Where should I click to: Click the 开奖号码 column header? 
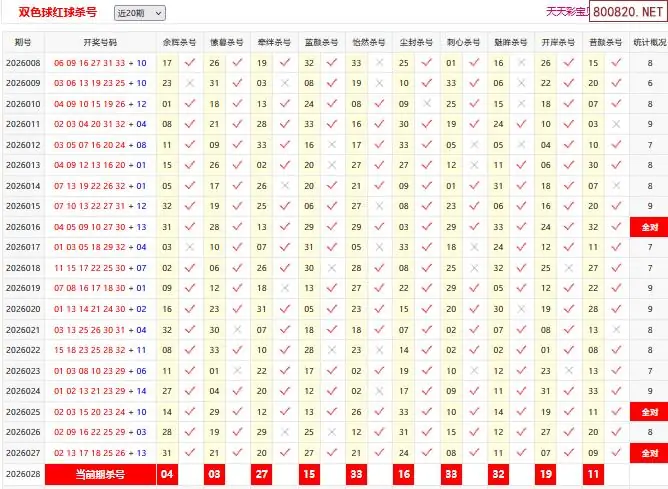pos(100,42)
